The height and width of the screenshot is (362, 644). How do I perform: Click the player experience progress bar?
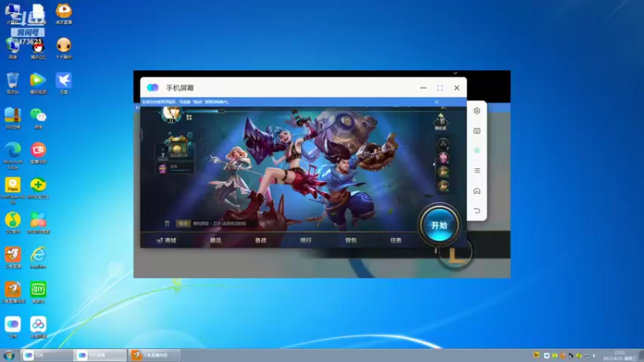(204, 111)
